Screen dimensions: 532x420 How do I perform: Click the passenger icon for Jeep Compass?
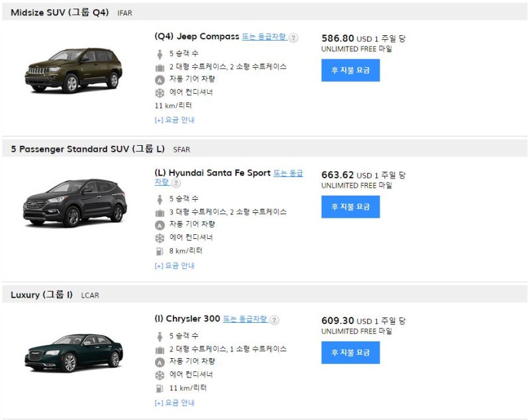(160, 54)
